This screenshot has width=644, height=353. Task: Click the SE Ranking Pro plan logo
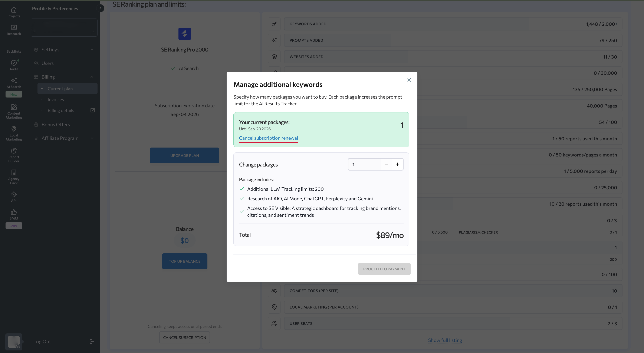184,34
